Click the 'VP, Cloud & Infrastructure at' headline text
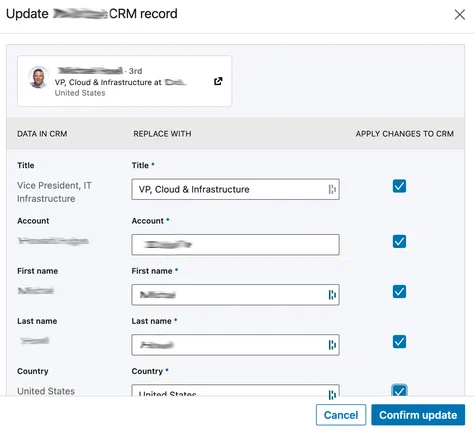 click(108, 82)
